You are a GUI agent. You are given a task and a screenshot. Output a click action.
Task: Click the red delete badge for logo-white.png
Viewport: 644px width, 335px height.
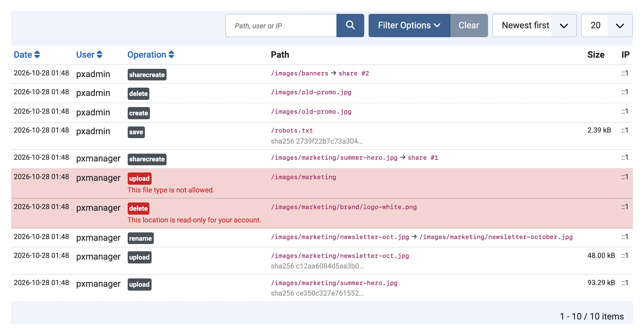click(x=138, y=208)
